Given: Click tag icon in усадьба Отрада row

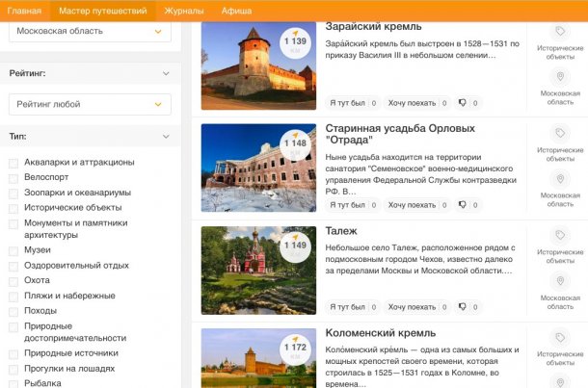Looking at the screenshot, I should [560, 133].
